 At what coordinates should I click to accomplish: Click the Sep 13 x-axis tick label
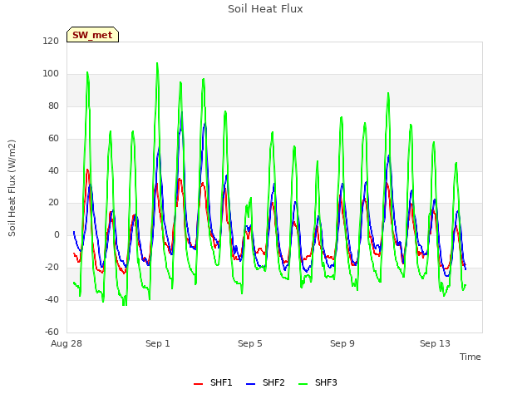[x=435, y=343]
